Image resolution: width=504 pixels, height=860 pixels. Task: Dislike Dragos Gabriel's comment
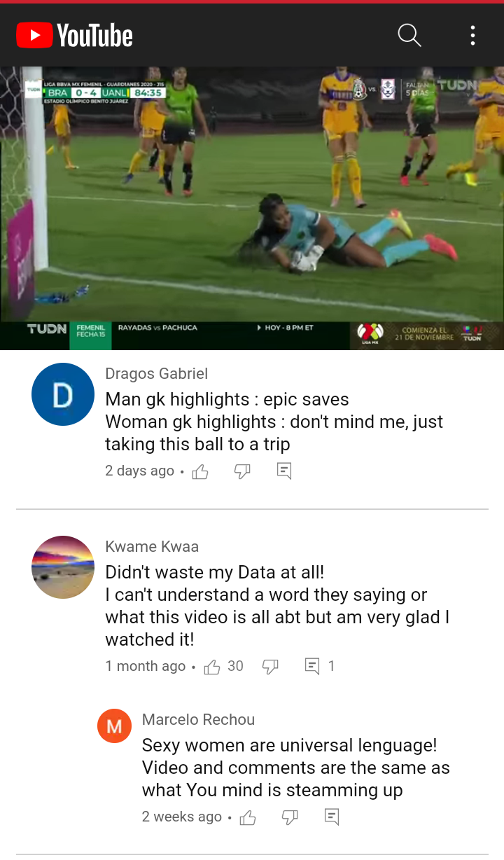(242, 471)
